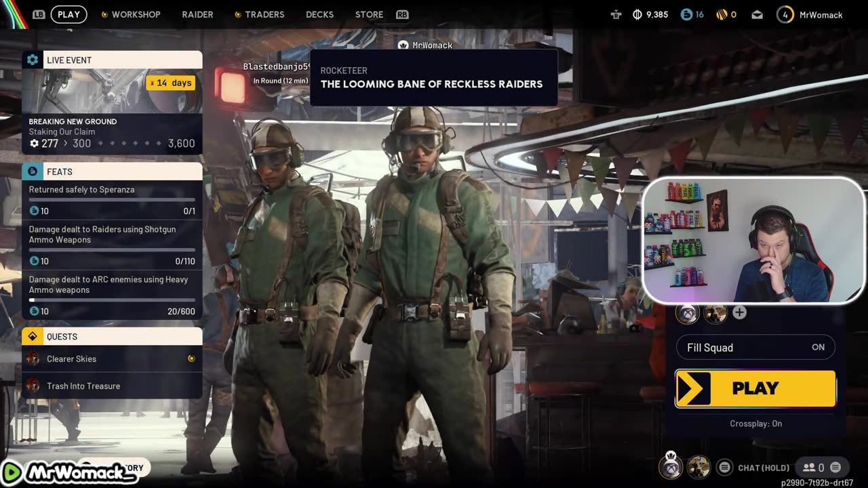
Task: Click the streamer webcam overlay
Action: point(753,240)
